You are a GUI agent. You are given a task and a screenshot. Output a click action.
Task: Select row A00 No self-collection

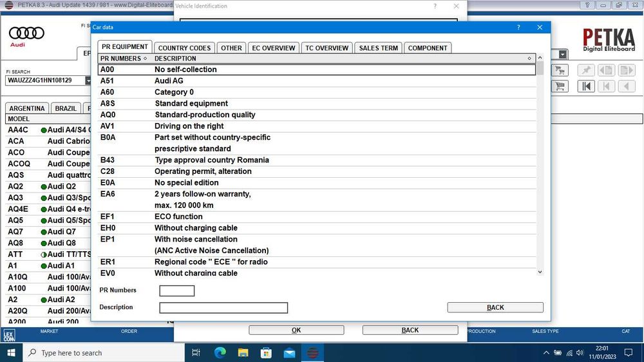coord(317,70)
